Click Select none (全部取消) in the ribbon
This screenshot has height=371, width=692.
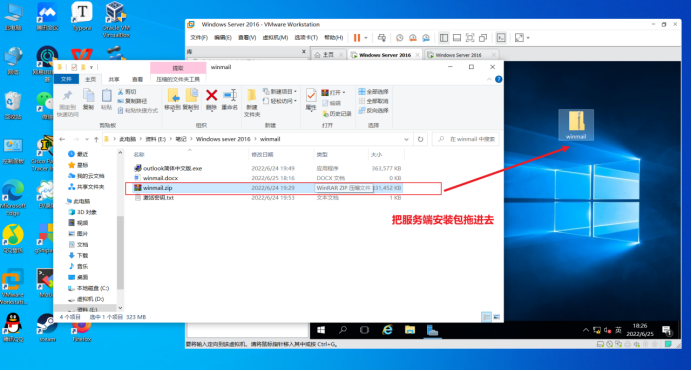pyautogui.click(x=373, y=101)
